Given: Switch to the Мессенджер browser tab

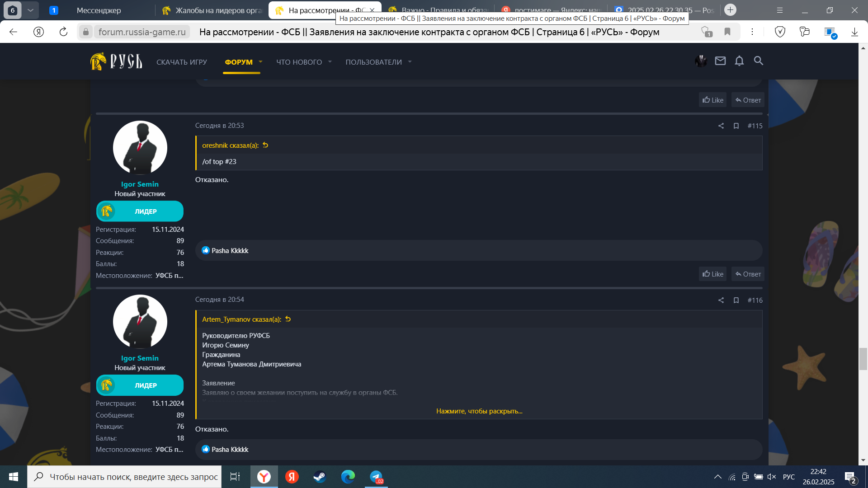Looking at the screenshot, I should [x=99, y=10].
